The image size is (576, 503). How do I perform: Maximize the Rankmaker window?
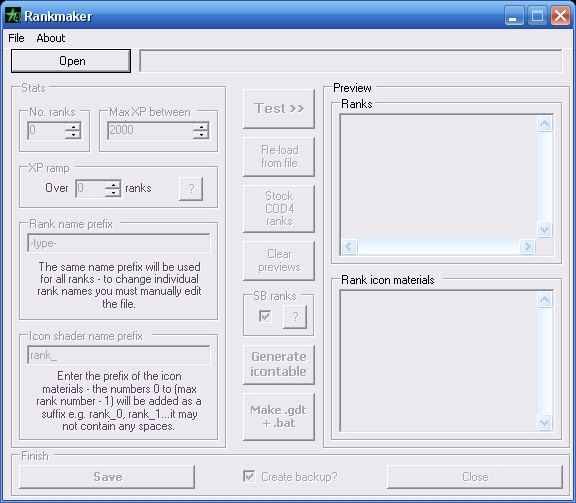coord(537,16)
